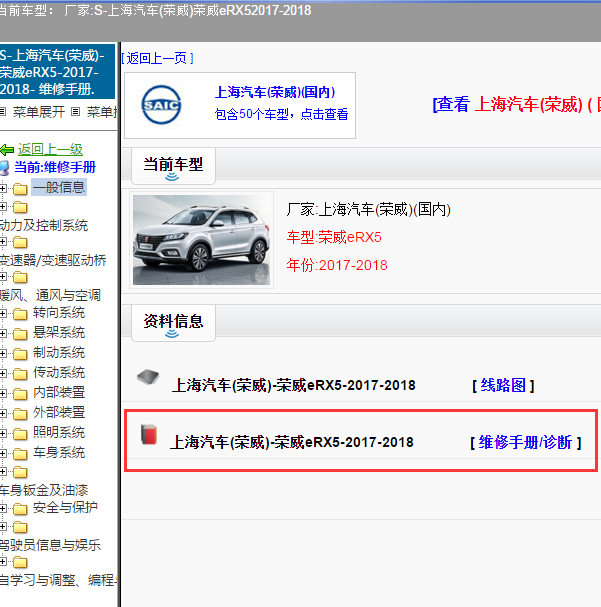The height and width of the screenshot is (607, 601).
Task: Select 车身系统 in the tree
Action: tap(59, 453)
